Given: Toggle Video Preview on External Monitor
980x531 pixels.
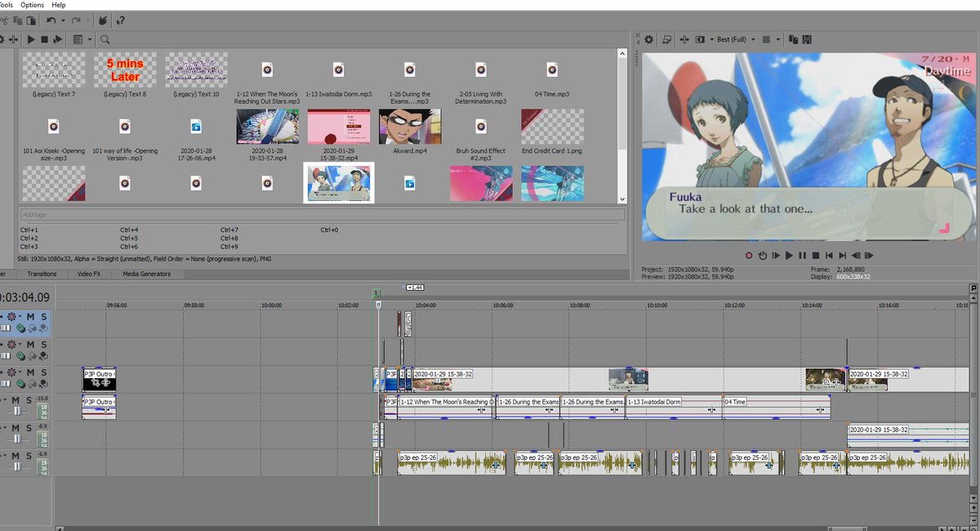Looking at the screenshot, I should coord(666,39).
